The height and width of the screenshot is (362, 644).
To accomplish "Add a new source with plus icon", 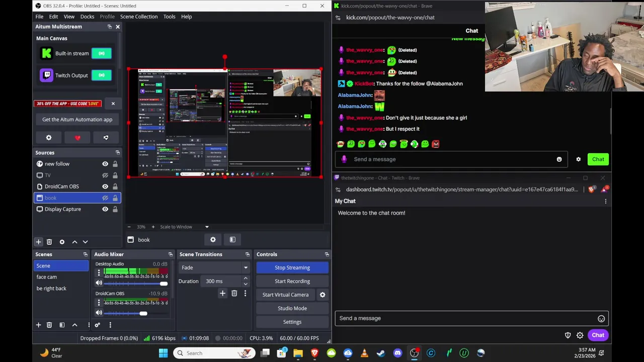I will pos(38,242).
